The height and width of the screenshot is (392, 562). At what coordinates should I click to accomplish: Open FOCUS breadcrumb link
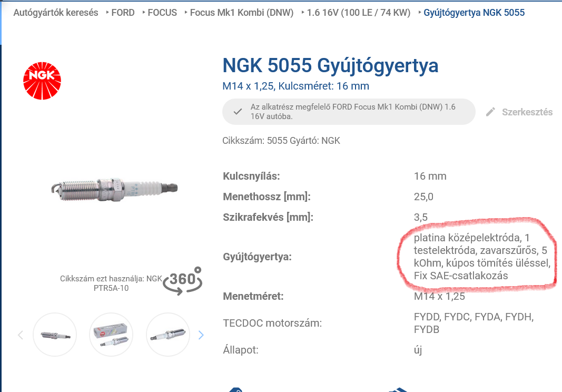coord(162,13)
